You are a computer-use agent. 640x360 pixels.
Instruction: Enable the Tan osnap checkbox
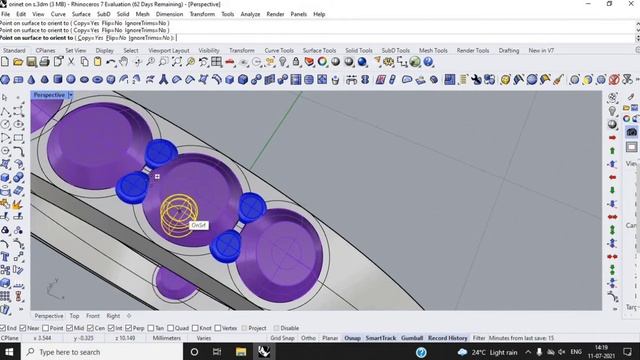pos(151,328)
